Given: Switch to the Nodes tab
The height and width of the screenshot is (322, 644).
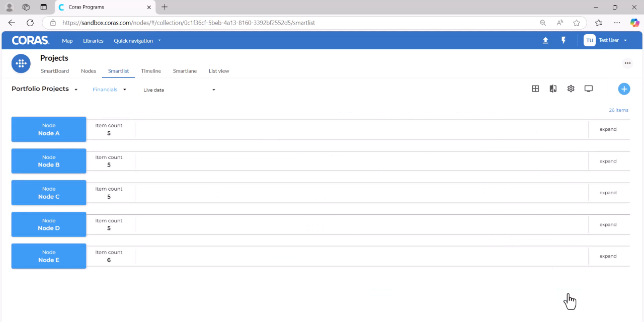Looking at the screenshot, I should (89, 71).
